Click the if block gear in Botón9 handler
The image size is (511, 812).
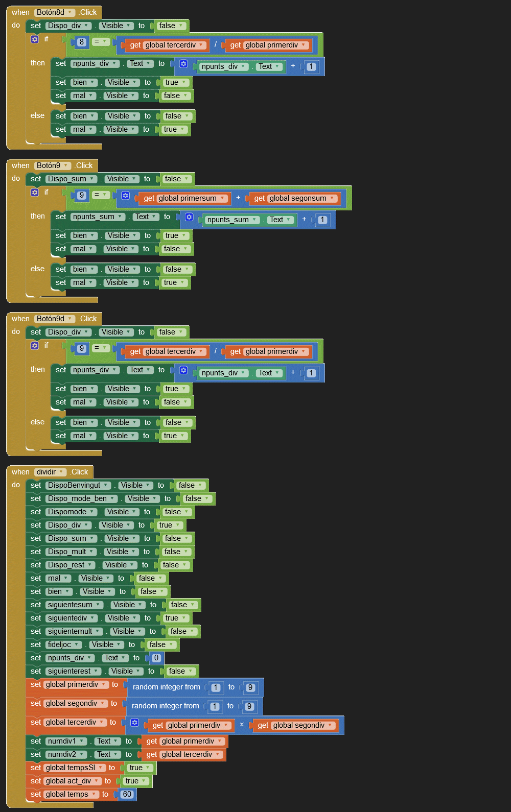pyautogui.click(x=35, y=193)
